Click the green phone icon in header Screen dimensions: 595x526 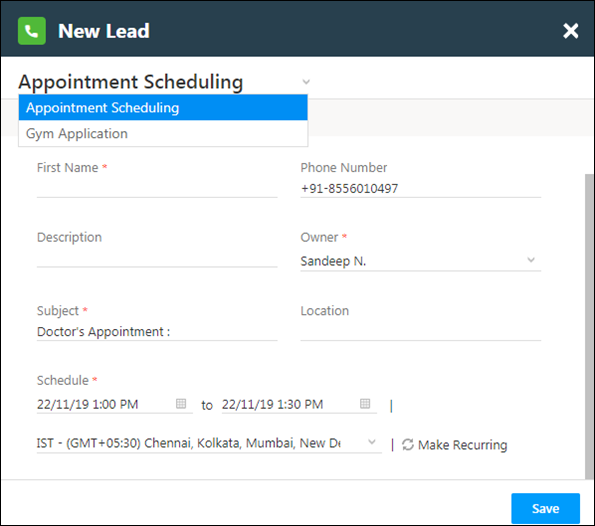point(32,31)
